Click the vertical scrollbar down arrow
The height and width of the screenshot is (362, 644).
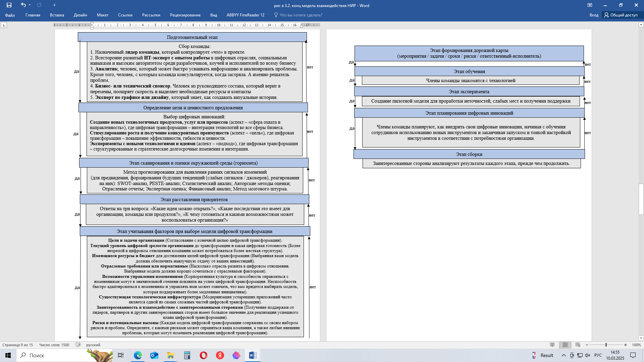point(641,338)
